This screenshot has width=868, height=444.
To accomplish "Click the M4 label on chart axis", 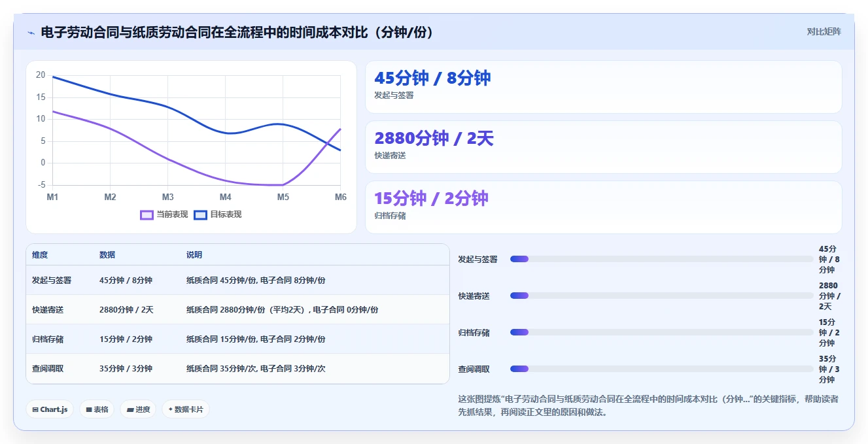I will (225, 197).
